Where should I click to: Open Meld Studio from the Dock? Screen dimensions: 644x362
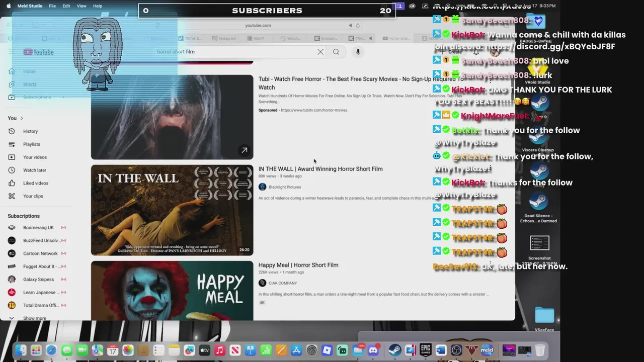coord(487,350)
